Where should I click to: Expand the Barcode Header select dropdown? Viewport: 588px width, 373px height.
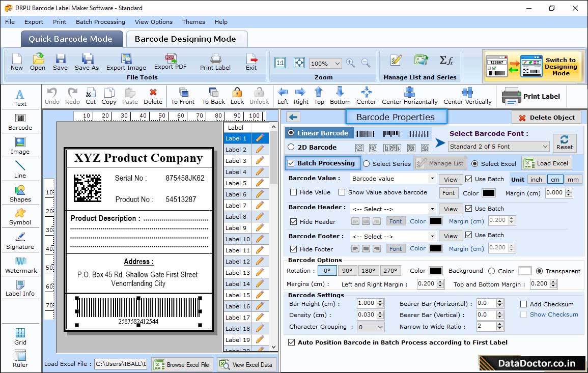tap(392, 208)
